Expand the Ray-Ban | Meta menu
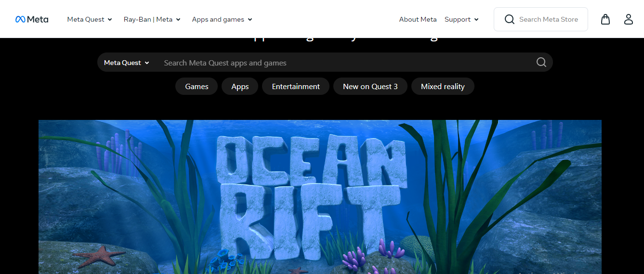644x274 pixels. coord(152,19)
